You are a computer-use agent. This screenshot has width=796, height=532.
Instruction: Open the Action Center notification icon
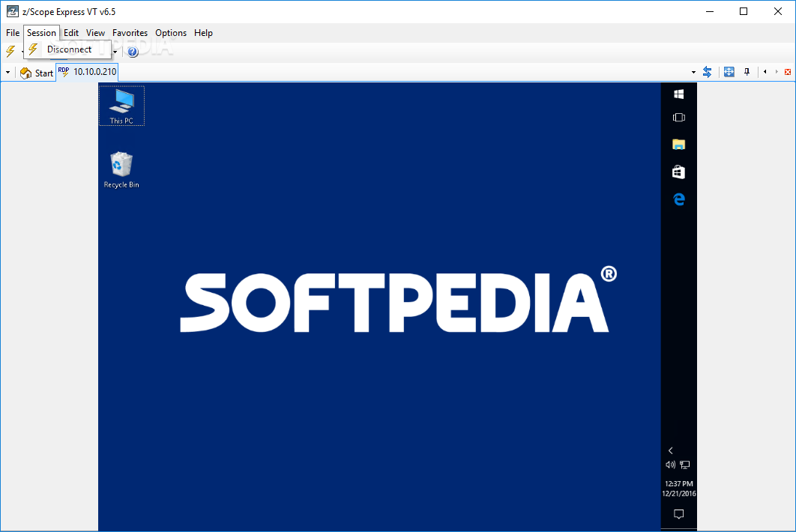[679, 514]
